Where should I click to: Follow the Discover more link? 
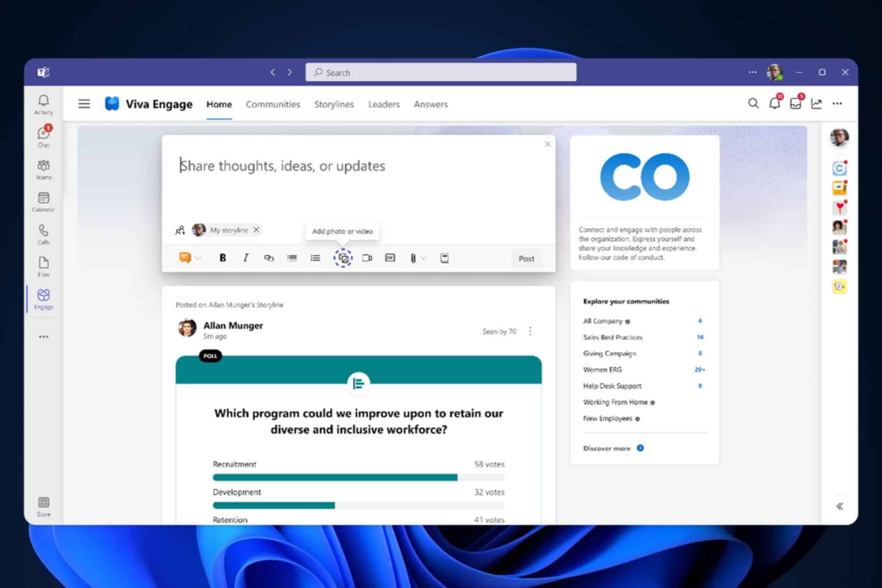click(x=607, y=448)
